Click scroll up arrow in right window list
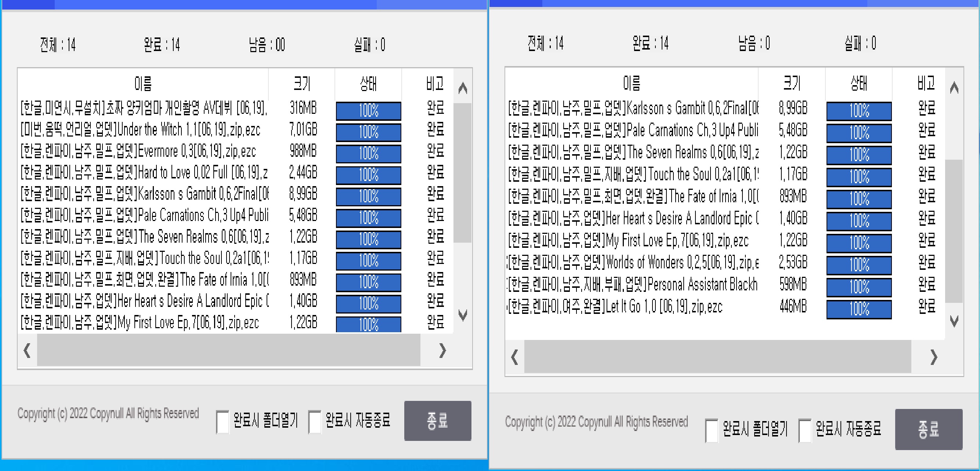The image size is (980, 471). click(954, 88)
